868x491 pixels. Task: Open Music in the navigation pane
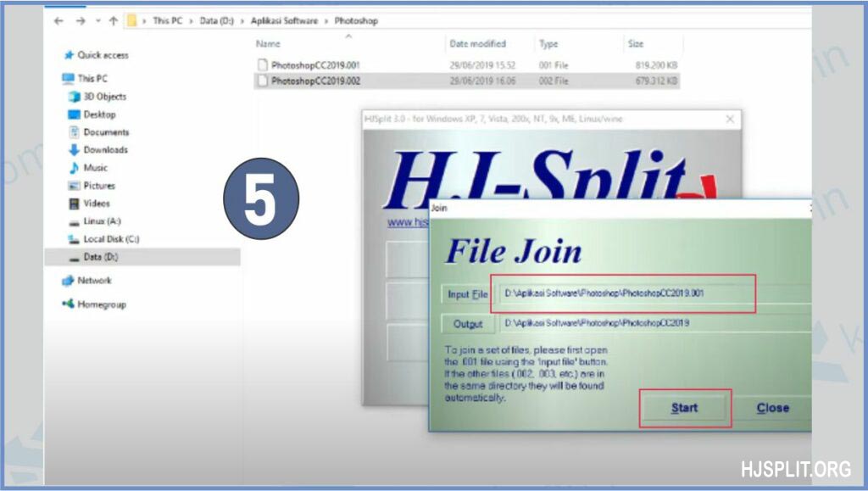[95, 168]
